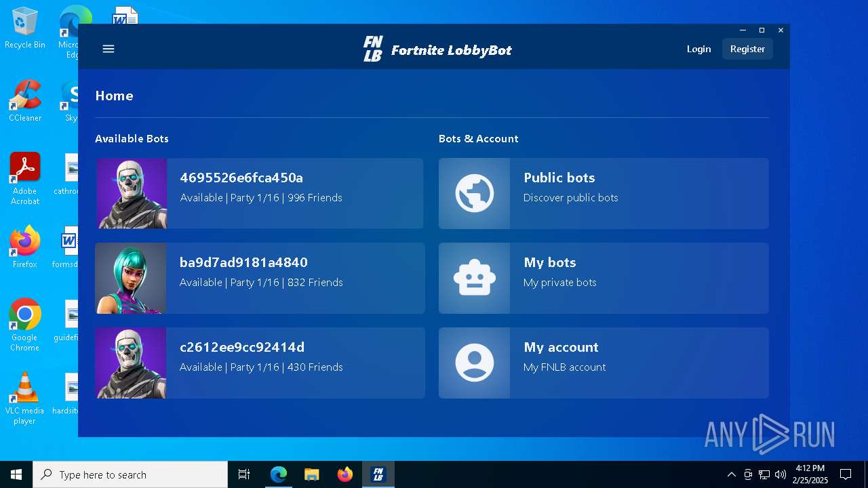Image resolution: width=868 pixels, height=488 pixels.
Task: Open the My bots card
Action: point(604,278)
